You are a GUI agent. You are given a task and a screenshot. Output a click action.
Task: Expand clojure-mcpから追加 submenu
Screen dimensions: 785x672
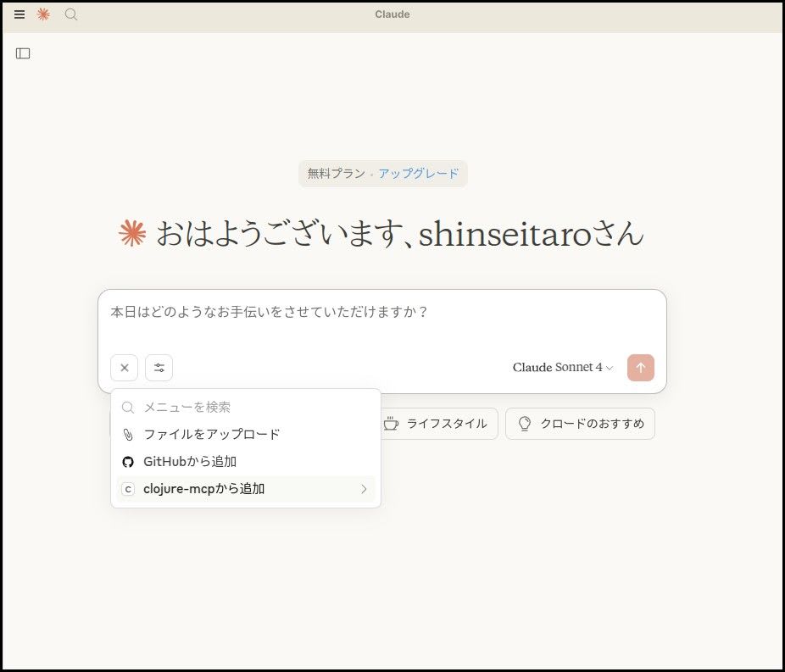246,489
